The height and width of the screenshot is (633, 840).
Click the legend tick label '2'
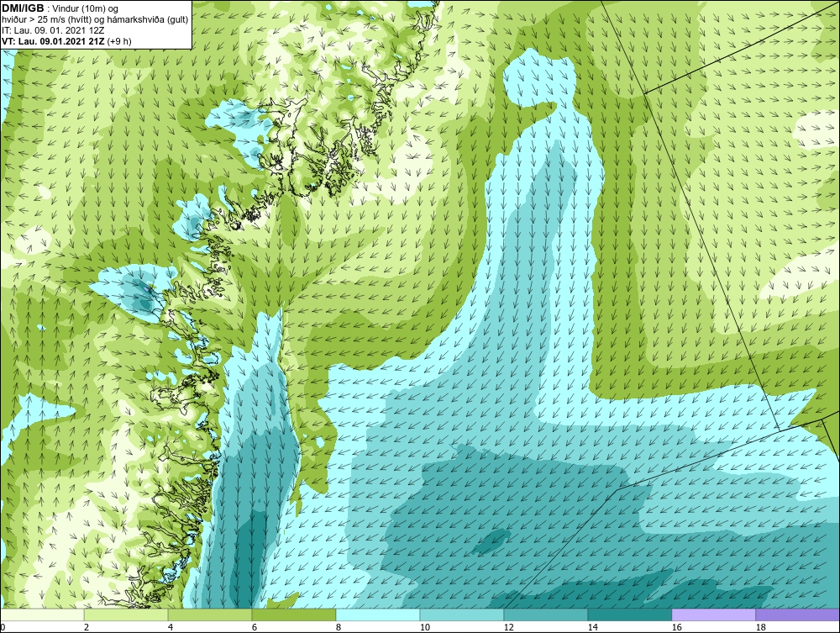pyautogui.click(x=87, y=627)
